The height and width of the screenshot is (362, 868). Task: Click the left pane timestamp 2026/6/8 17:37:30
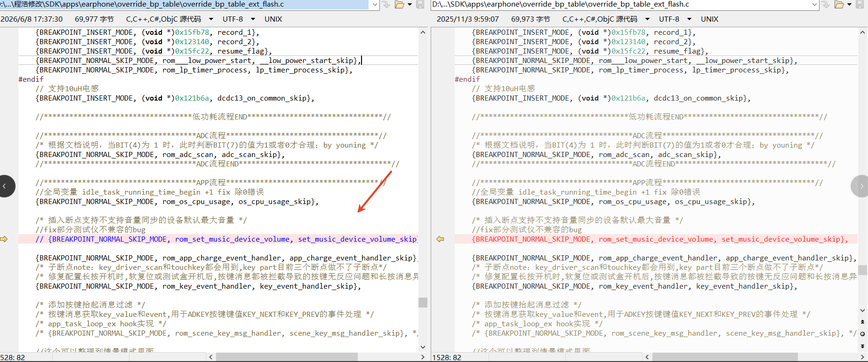click(x=32, y=19)
